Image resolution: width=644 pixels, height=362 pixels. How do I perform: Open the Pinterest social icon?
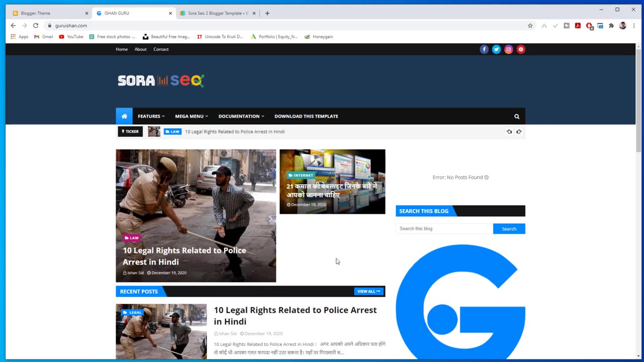pos(521,49)
